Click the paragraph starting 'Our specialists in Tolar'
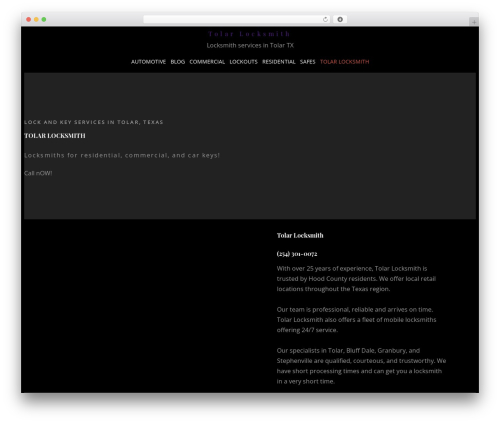Screen dimensions: 500x423 pos(361,366)
